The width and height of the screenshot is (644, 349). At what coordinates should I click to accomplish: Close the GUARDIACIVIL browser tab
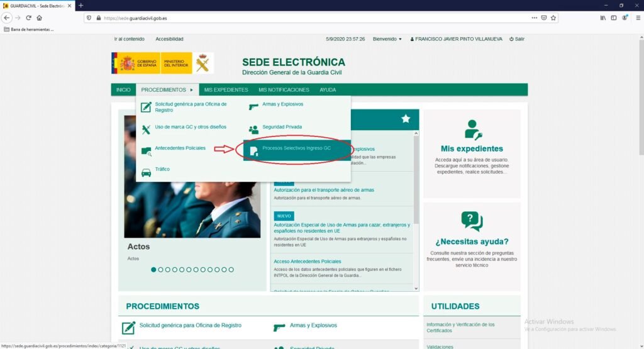click(x=69, y=6)
